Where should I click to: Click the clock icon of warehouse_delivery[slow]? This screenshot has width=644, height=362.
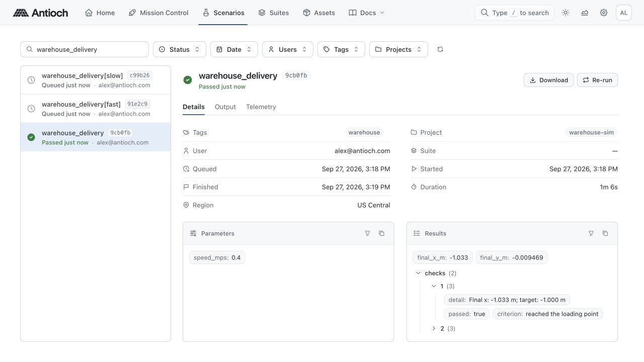31,80
